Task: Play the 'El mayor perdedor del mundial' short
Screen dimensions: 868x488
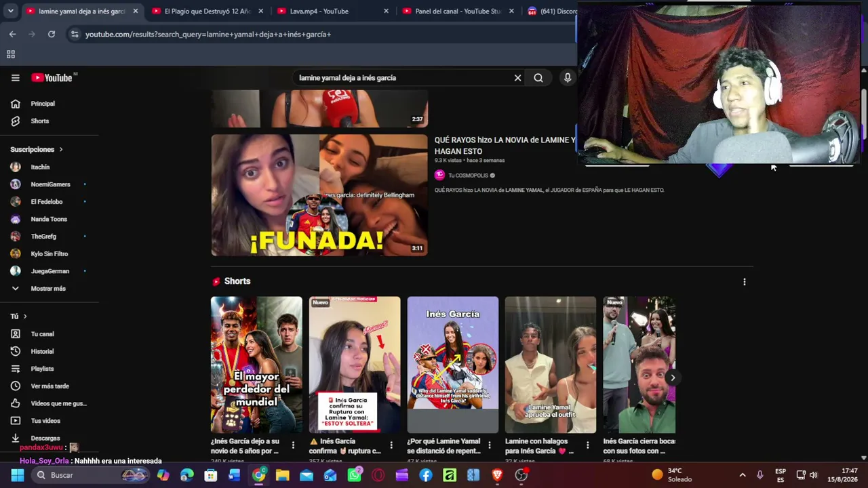Action: (256, 365)
